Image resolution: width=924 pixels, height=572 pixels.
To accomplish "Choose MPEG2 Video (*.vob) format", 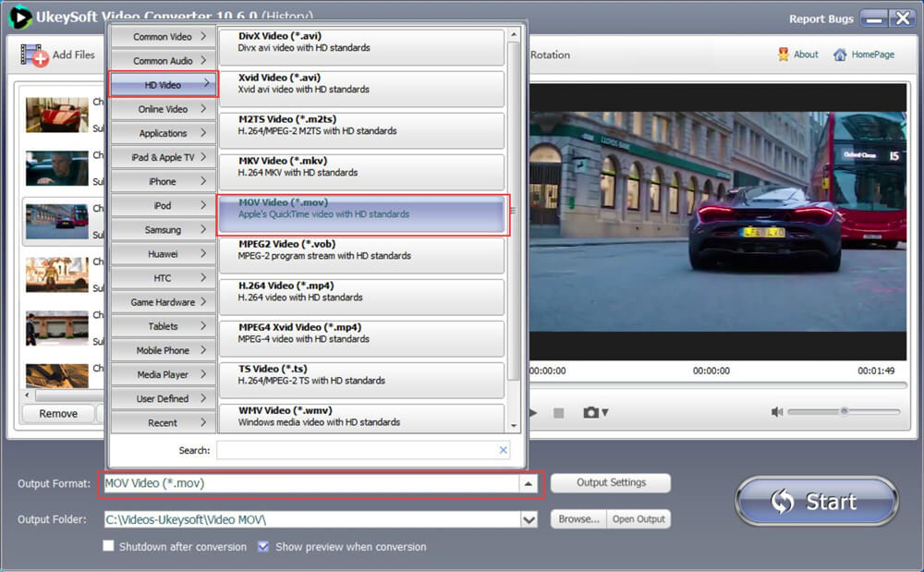I will tap(362, 255).
